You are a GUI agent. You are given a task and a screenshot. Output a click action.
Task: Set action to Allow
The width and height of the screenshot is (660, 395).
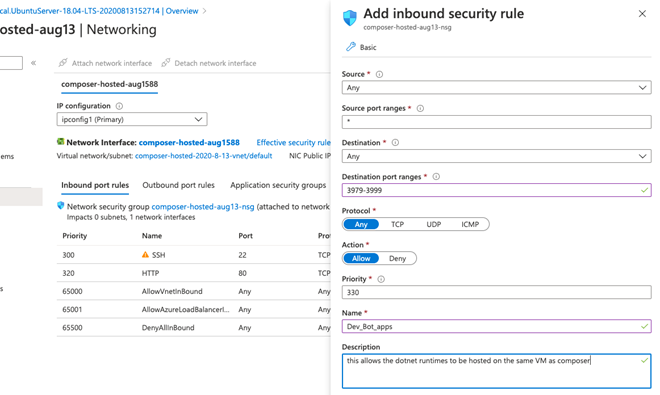(x=361, y=258)
